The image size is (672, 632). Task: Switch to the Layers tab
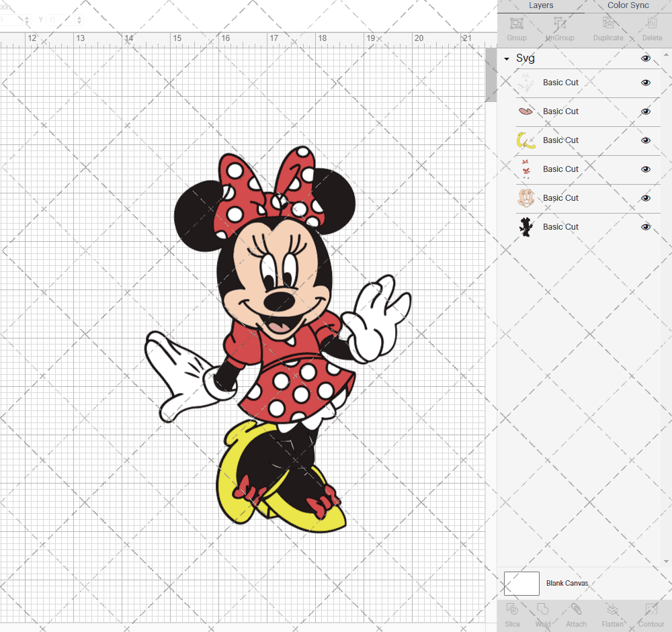point(541,5)
